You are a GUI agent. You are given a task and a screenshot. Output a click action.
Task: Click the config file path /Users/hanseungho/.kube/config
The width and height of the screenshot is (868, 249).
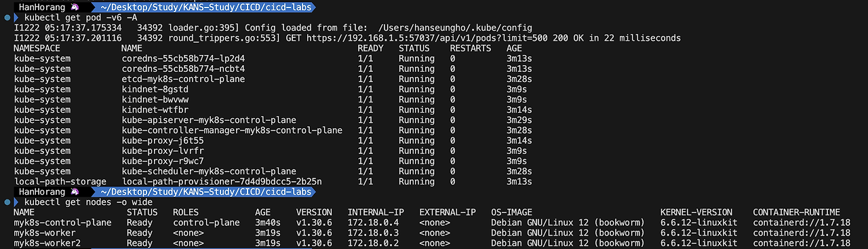tap(456, 28)
